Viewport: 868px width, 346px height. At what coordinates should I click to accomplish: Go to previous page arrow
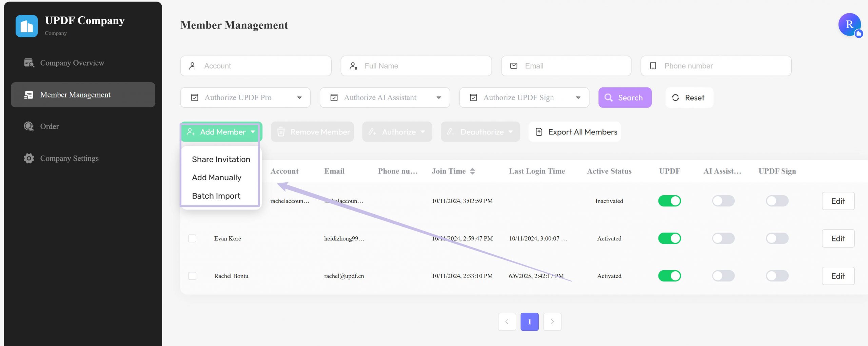point(507,322)
